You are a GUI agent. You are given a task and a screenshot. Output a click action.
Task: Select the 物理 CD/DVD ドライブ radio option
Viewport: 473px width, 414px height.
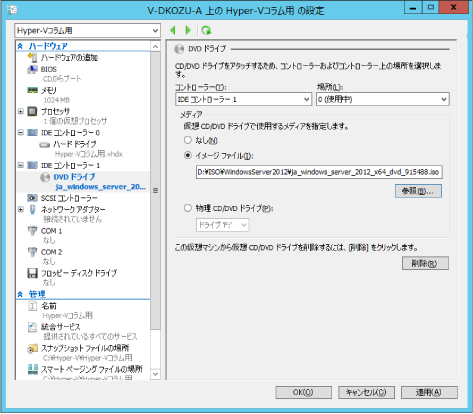click(188, 208)
